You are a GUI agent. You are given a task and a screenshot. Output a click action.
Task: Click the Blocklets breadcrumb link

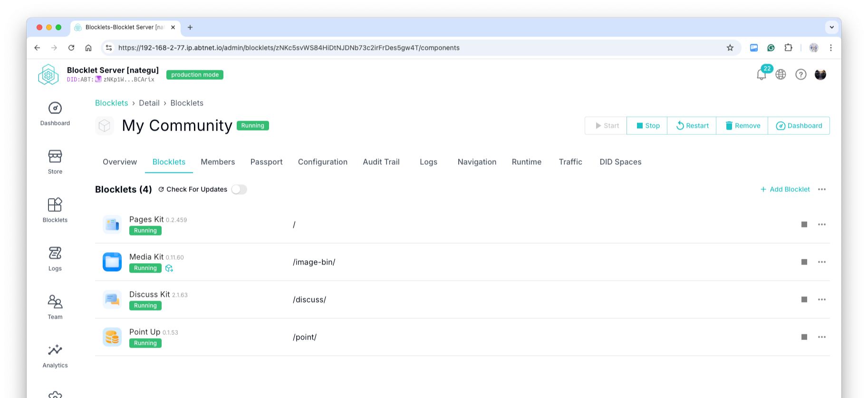tap(112, 103)
